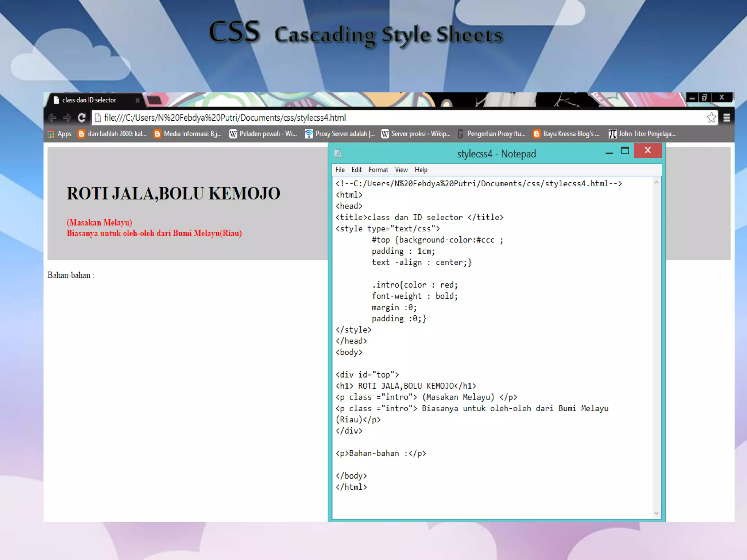This screenshot has height=560, width=747.
Task: Open the 'Peladen pewali' Wikipedia bookmark
Action: click(263, 134)
